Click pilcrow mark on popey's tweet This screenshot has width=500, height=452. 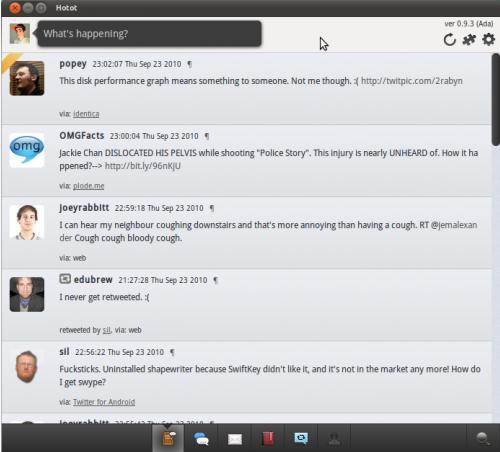(x=190, y=64)
